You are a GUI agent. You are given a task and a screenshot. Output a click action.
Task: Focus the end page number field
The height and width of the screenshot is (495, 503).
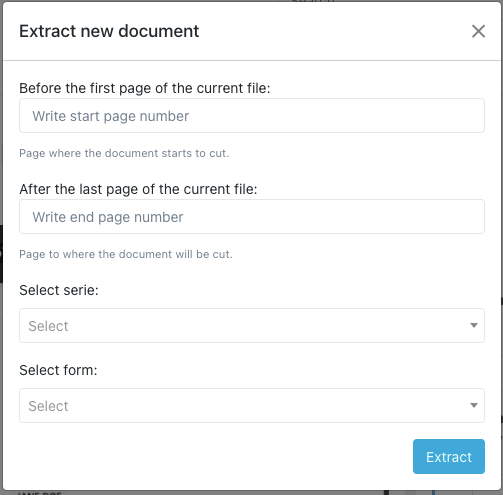coord(252,217)
